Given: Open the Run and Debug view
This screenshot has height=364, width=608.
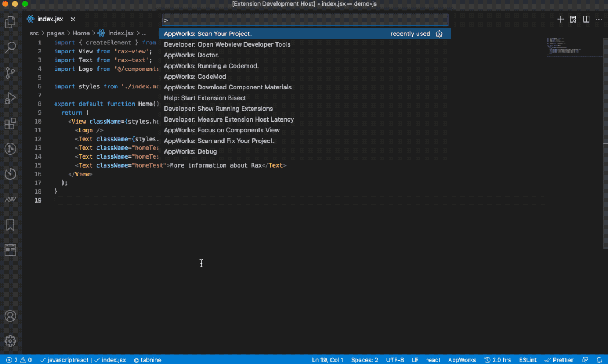Looking at the screenshot, I should [x=11, y=98].
